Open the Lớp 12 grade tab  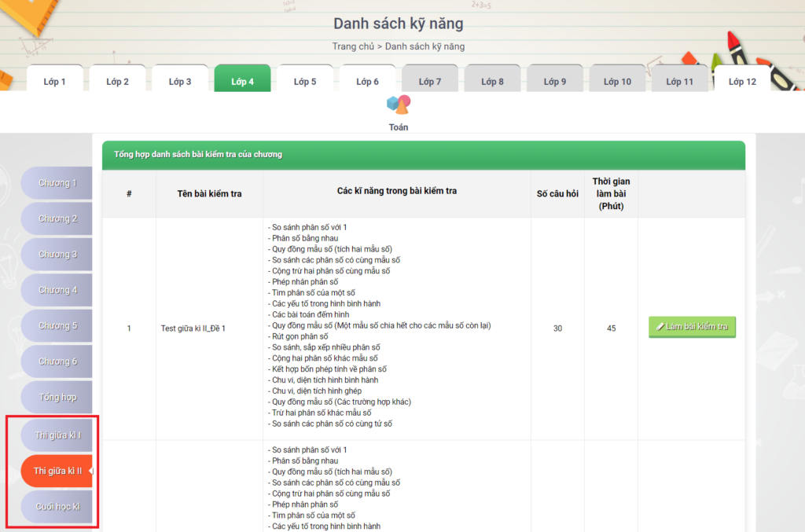(742, 79)
